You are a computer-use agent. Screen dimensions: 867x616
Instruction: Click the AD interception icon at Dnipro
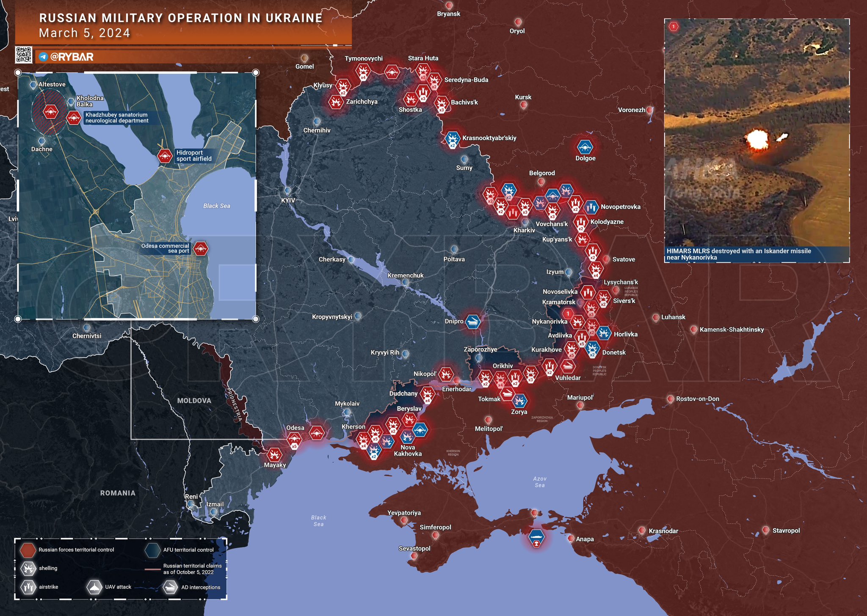tap(472, 322)
